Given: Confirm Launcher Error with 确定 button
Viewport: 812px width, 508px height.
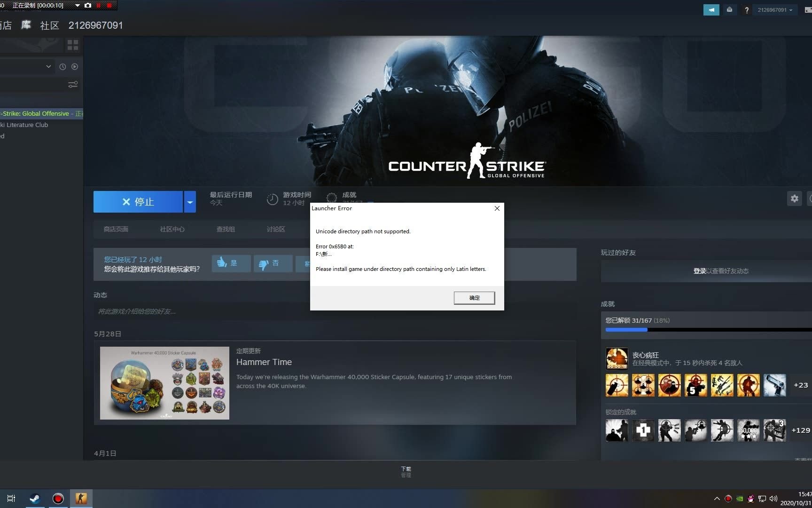Looking at the screenshot, I should coord(474,298).
